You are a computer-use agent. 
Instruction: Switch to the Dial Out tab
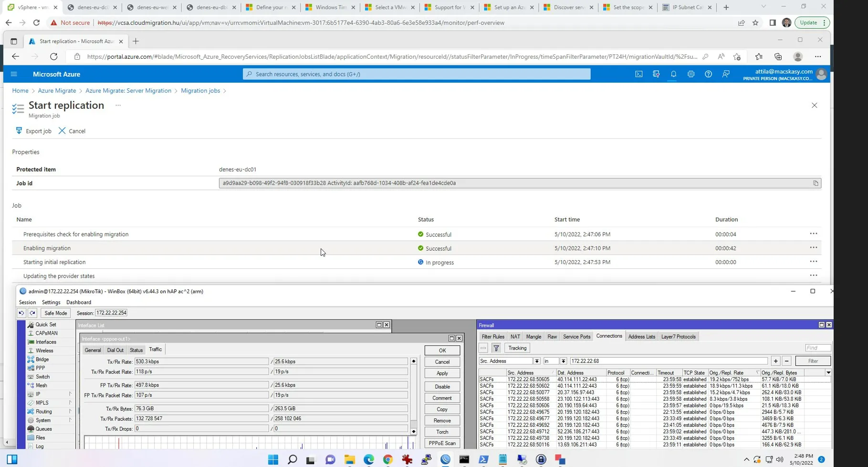[x=115, y=350]
